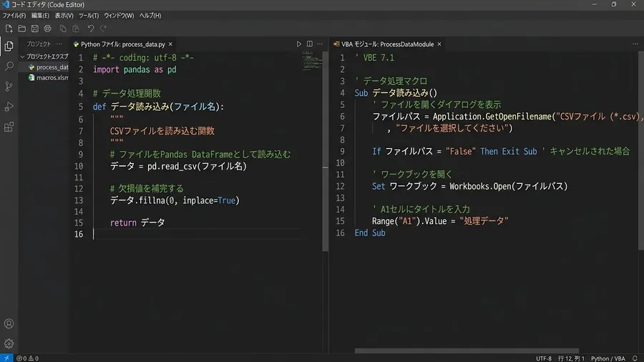644x362 pixels.
Task: Click 'def データ読み込み' line in Python
Action: [159, 107]
